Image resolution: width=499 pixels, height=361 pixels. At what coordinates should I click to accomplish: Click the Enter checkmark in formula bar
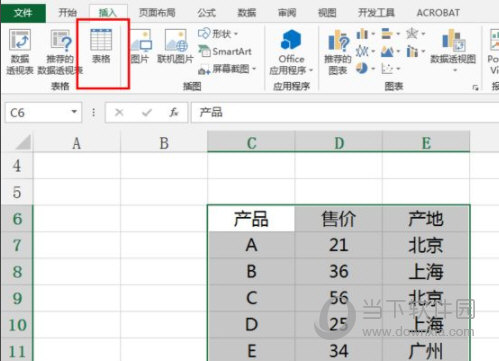147,113
